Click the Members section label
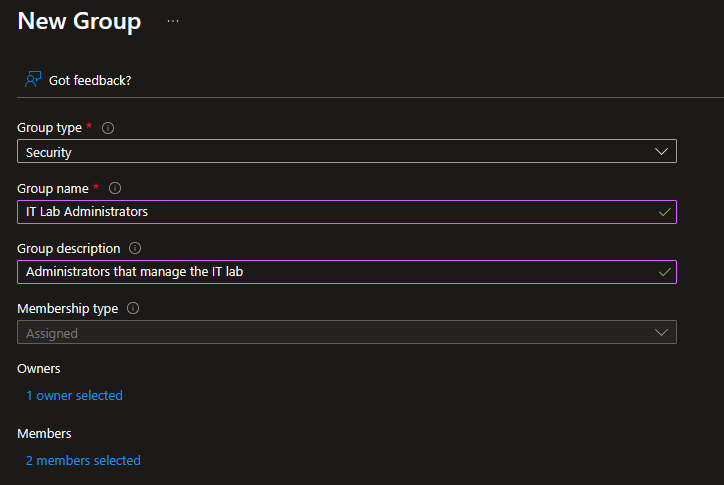724x485 pixels. click(44, 433)
